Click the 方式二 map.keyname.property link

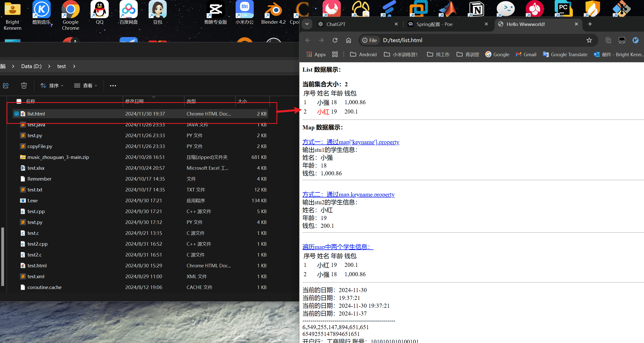[x=348, y=194]
